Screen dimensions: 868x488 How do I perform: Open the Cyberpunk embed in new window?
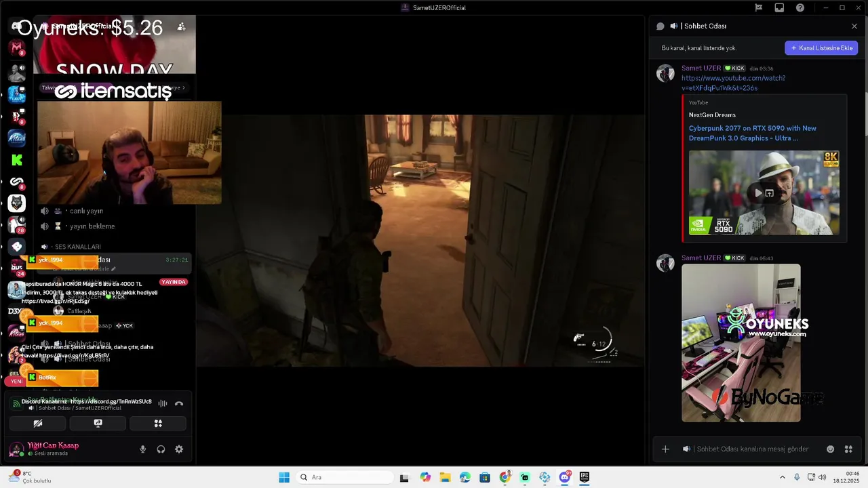point(770,193)
